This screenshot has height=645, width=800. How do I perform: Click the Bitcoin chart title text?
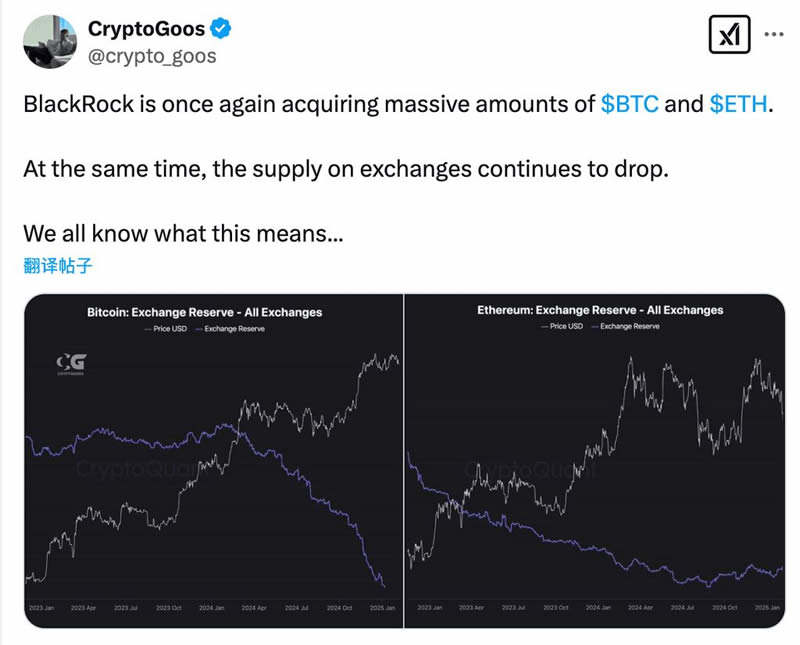205,312
